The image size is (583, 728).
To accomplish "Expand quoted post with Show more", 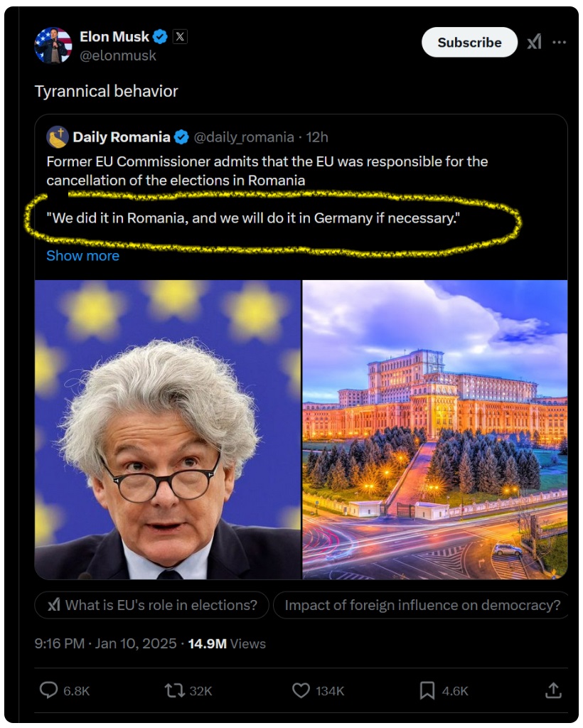I will 82,256.
